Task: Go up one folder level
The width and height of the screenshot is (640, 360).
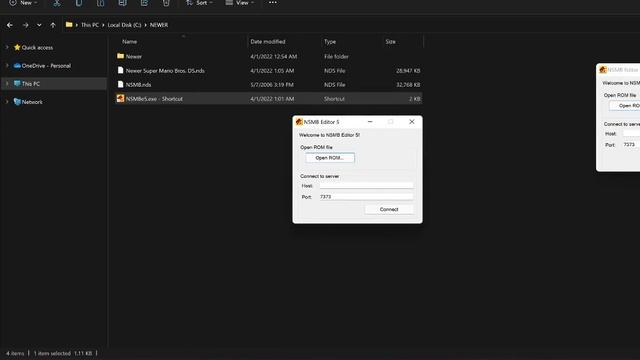Action: (53, 25)
